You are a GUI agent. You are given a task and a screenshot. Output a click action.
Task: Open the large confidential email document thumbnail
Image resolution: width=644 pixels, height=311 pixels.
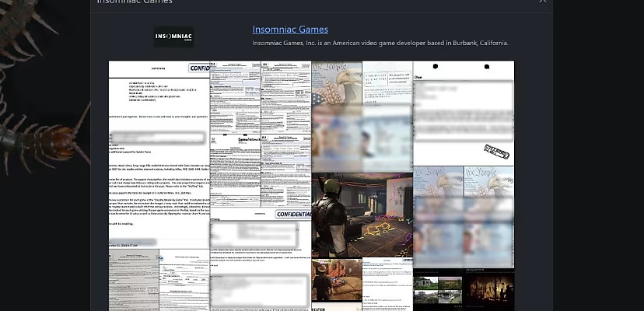(159, 155)
